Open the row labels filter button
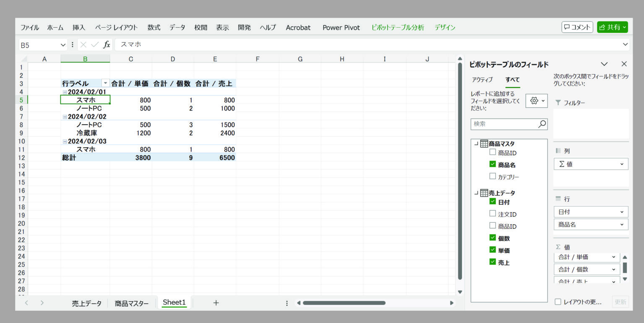Screen dimensions: 644x323 [x=105, y=83]
